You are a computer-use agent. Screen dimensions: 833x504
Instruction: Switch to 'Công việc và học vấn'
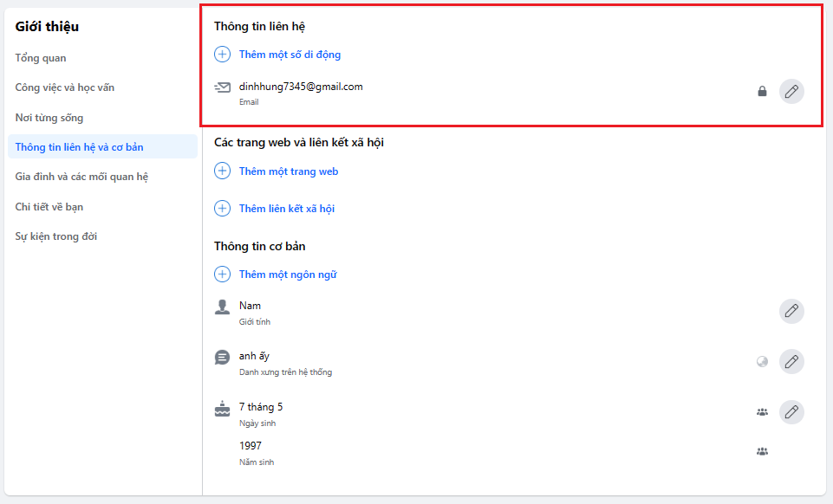coord(65,87)
